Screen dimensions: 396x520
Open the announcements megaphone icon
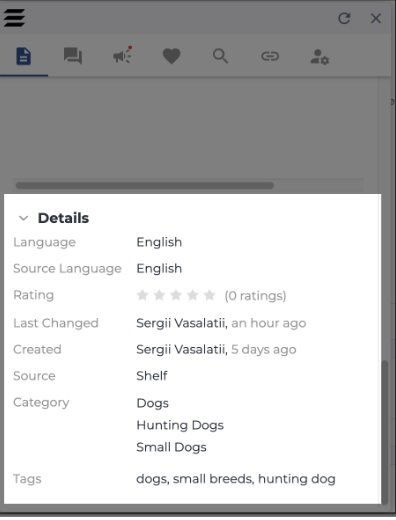point(122,55)
